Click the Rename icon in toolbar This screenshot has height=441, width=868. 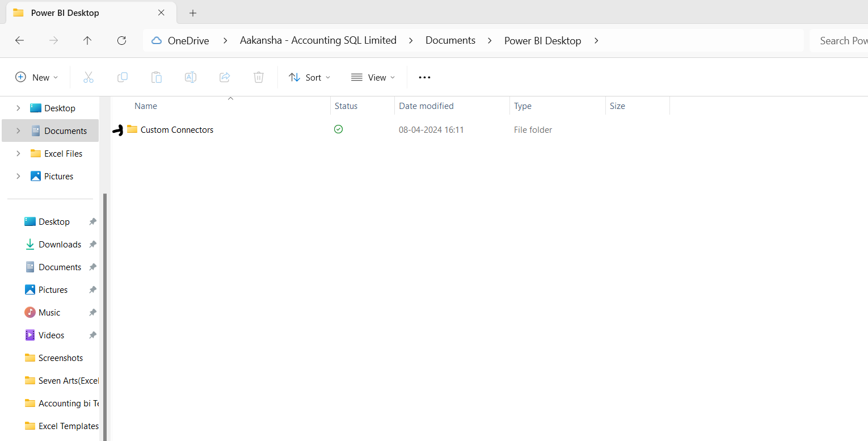(x=191, y=77)
